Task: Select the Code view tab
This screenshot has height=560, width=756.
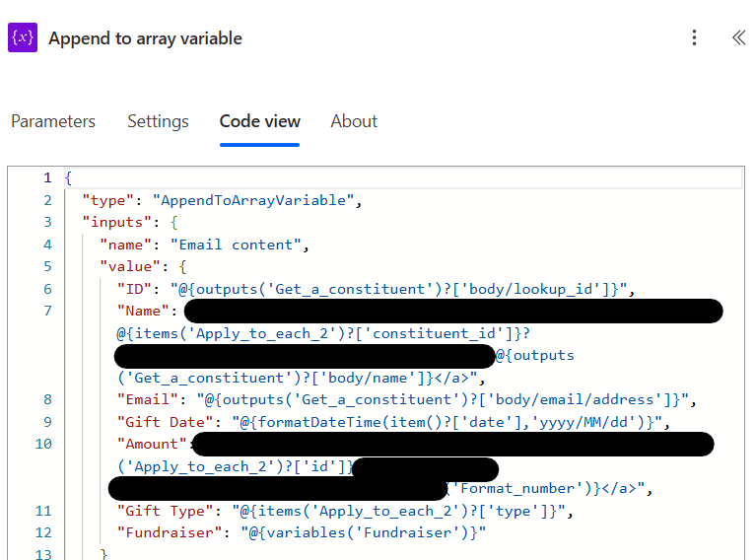Action: [x=259, y=121]
